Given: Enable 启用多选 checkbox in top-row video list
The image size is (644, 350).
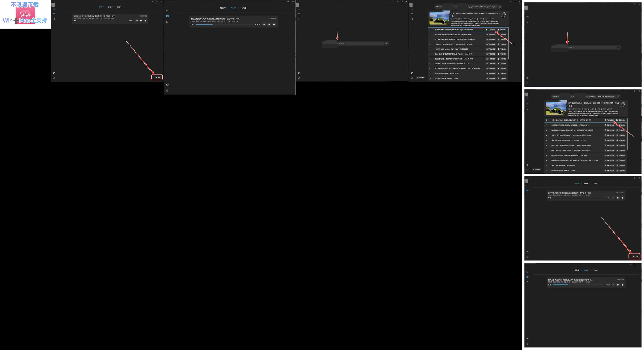Looking at the screenshot, I should [418, 78].
